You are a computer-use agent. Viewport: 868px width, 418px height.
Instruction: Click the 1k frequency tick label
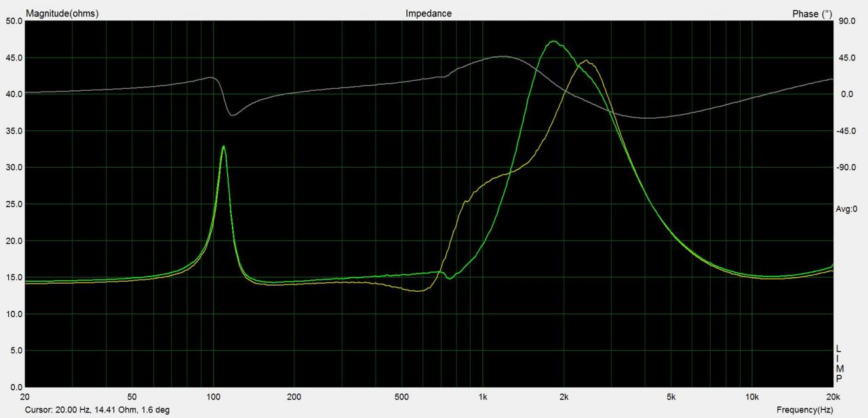pos(483,397)
